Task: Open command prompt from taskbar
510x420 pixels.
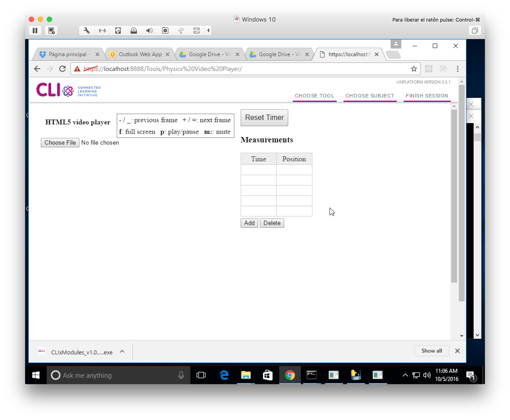Action: click(311, 375)
